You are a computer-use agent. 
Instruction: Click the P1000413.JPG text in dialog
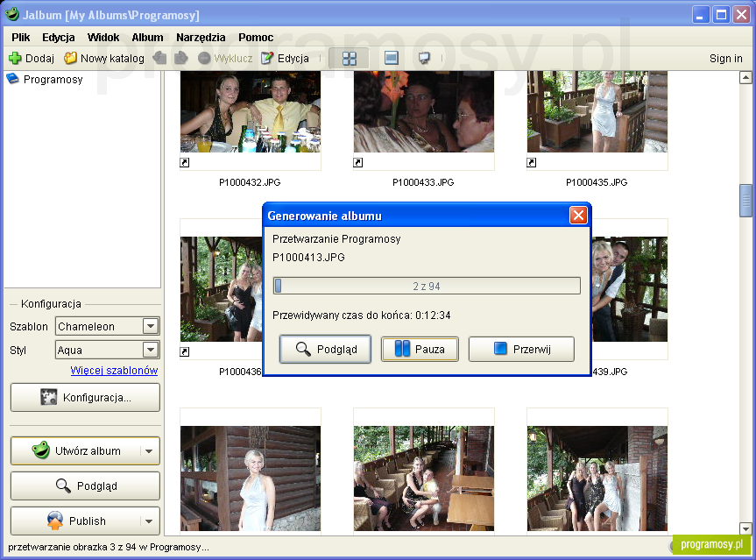coord(308,258)
